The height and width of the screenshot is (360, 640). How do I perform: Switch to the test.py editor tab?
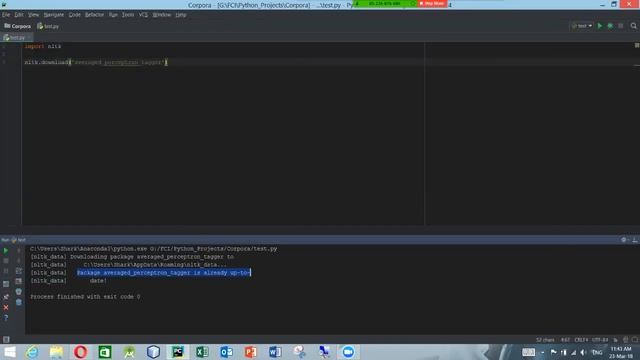(16, 38)
